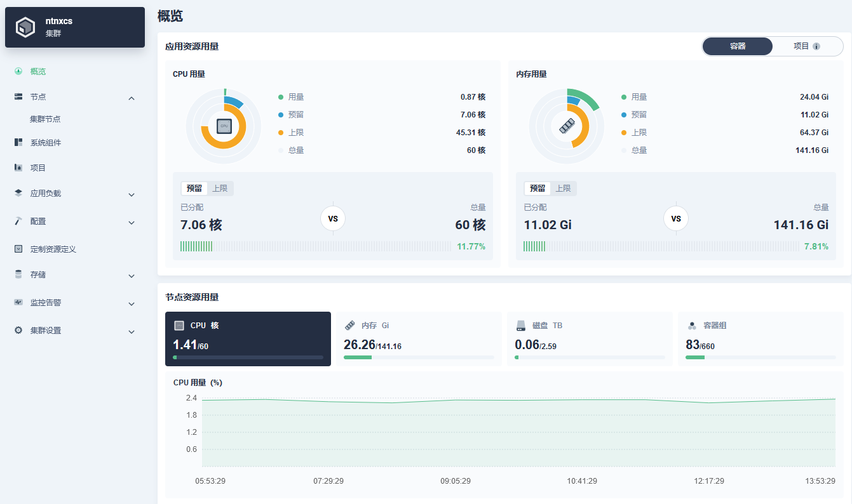Viewport: 852px width, 504px height.
Task: Click the 集群设置 gear icon
Action: 18,330
